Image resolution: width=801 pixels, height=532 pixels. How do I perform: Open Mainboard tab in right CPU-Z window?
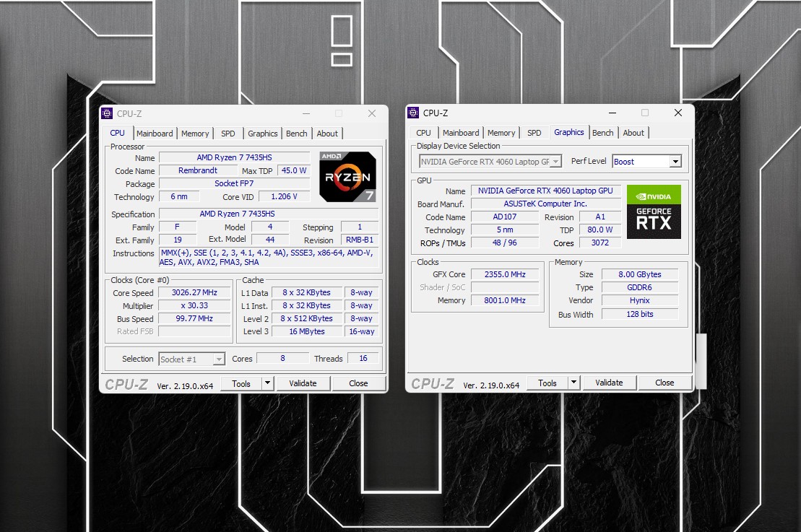(461, 133)
